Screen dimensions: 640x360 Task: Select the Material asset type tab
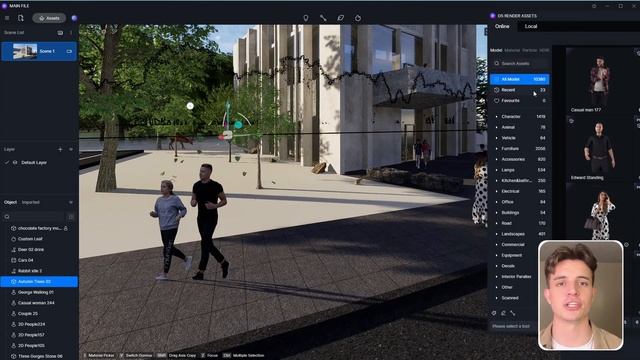pos(512,50)
